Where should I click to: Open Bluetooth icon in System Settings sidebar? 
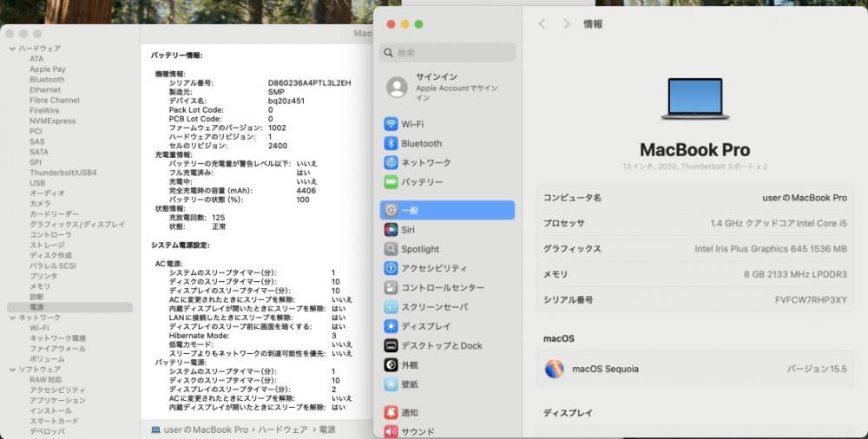pyautogui.click(x=391, y=143)
